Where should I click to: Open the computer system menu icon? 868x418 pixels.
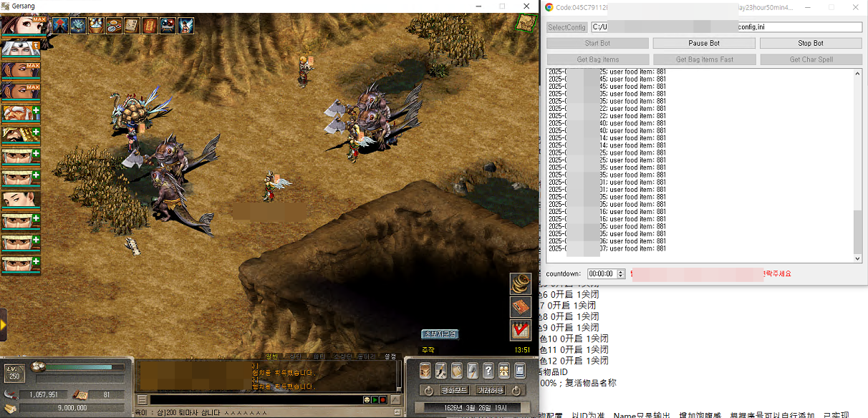pyautogui.click(x=520, y=371)
